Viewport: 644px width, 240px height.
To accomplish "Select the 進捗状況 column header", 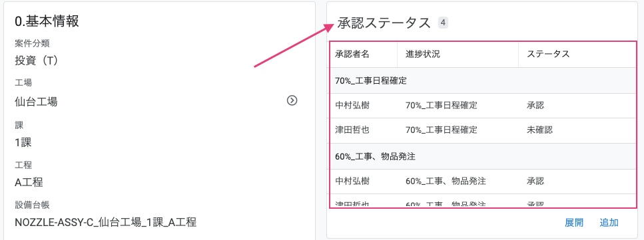I will click(x=423, y=54).
